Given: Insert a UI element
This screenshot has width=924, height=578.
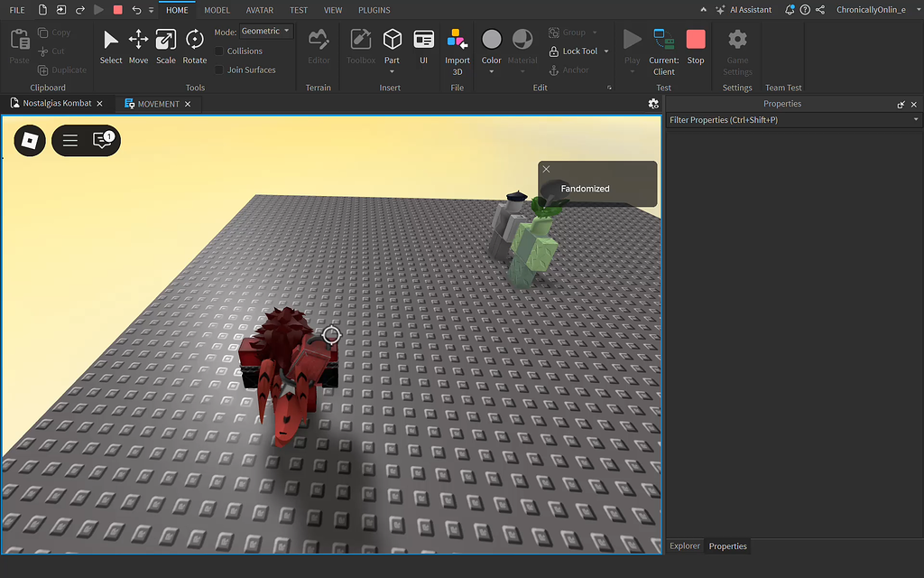Looking at the screenshot, I should [423, 46].
